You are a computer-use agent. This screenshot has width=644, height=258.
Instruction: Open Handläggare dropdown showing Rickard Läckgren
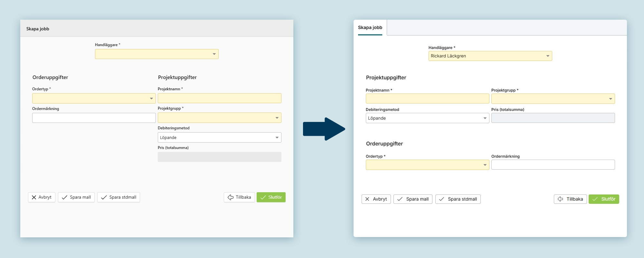pos(490,56)
